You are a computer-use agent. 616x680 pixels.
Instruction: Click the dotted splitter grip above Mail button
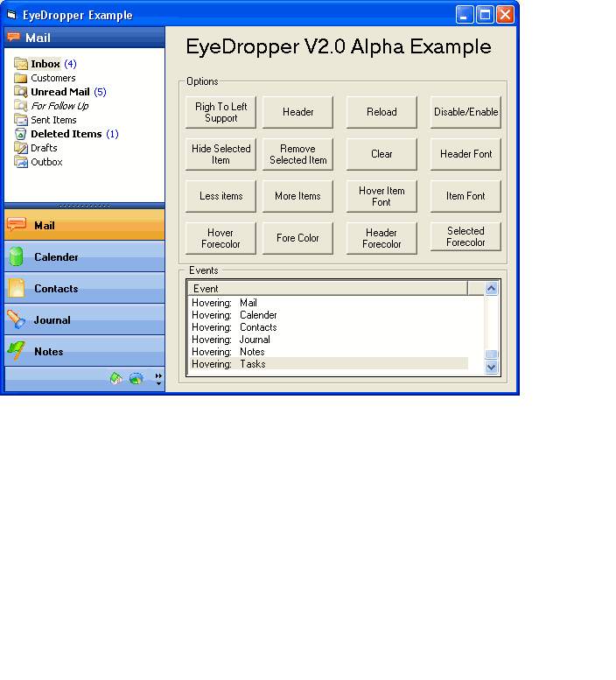pos(85,206)
